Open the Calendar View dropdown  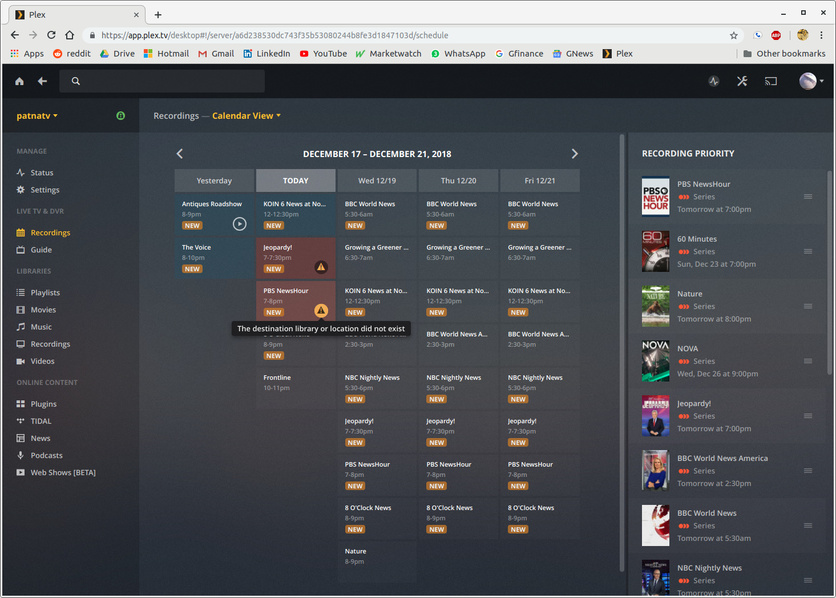click(246, 116)
